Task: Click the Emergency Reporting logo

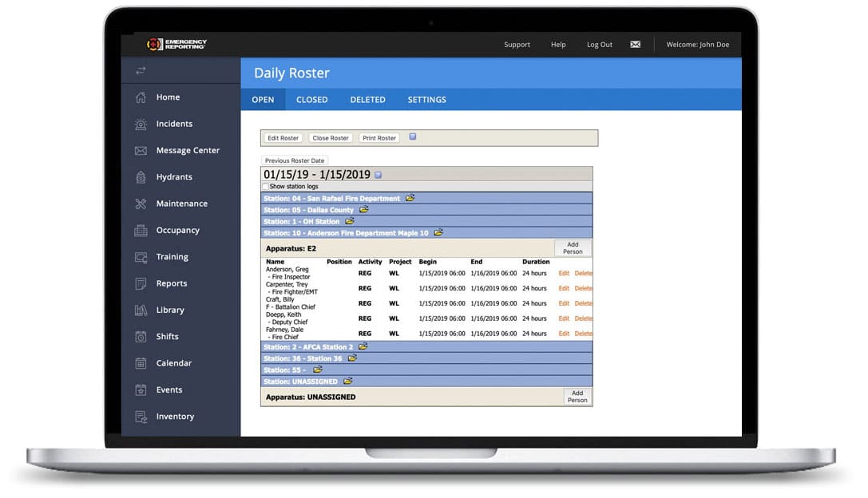Action: (x=176, y=45)
